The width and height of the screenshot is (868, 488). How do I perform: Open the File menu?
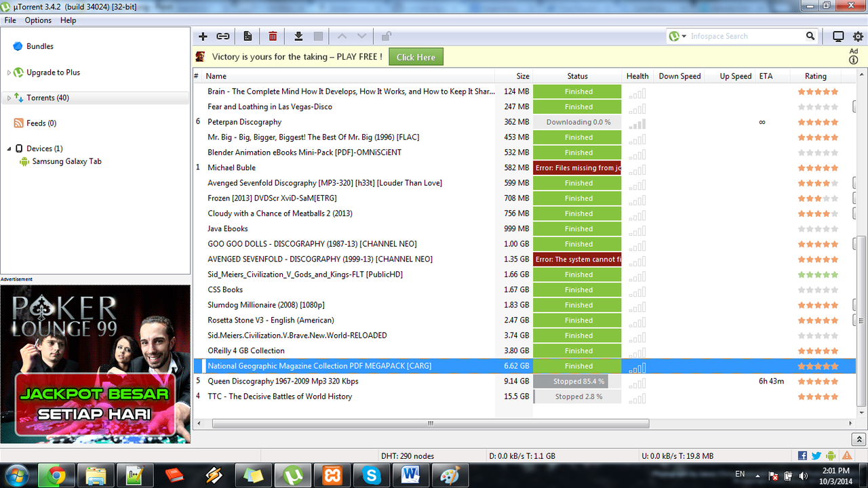10,20
